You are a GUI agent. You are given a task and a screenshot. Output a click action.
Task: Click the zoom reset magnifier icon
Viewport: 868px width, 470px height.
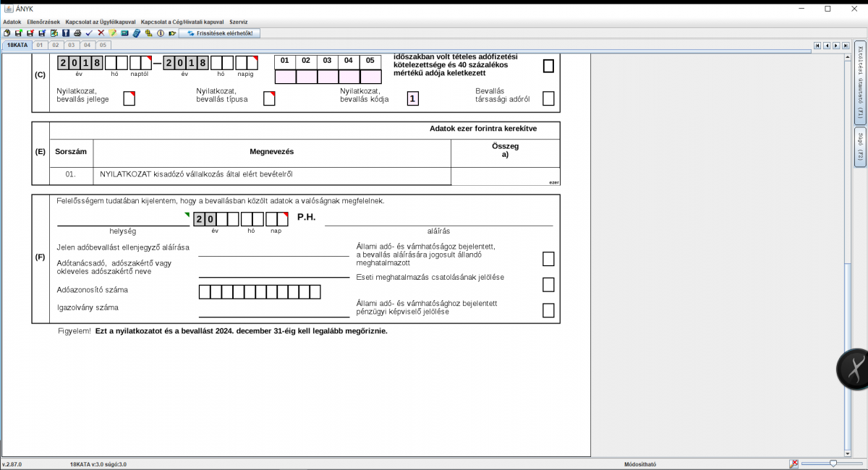(793, 463)
